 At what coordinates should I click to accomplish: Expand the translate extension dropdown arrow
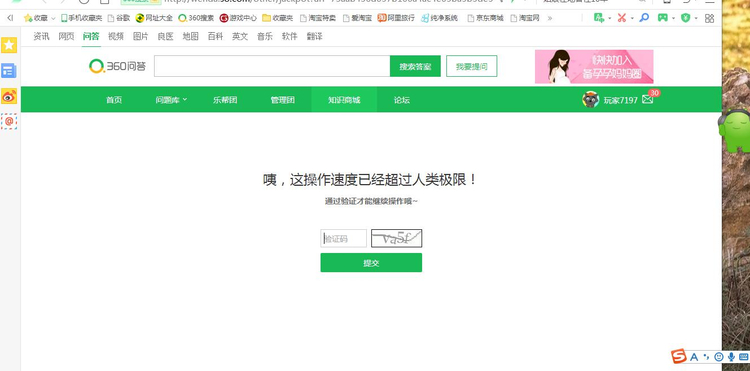(x=609, y=19)
